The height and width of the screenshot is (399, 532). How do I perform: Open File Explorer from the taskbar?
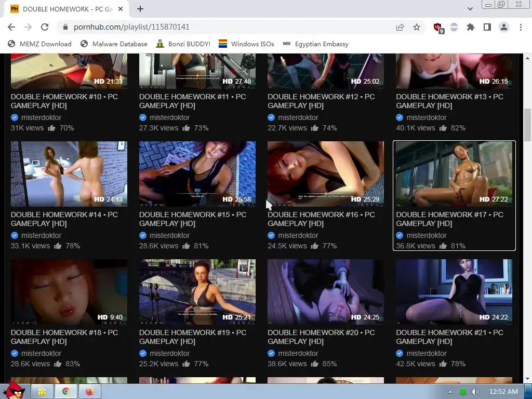[x=42, y=392]
